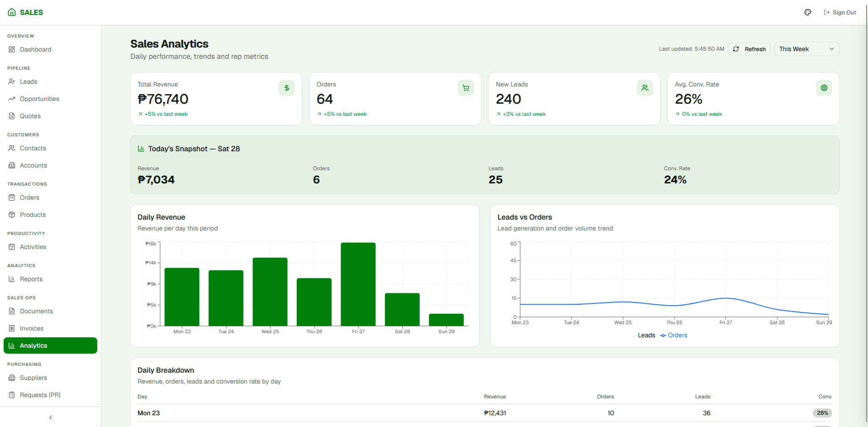Toggle the Orders legend item
Viewport: 868px width, 427px height.
(674, 335)
